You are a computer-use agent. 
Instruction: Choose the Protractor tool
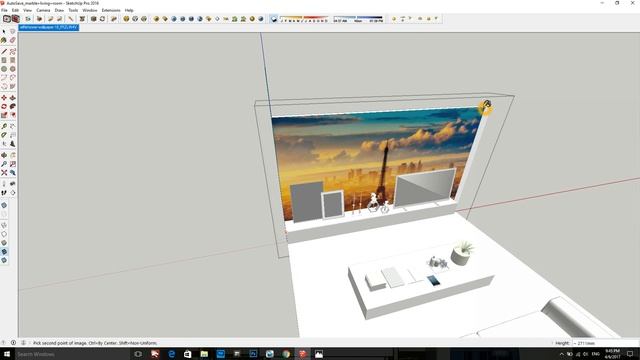4,135
